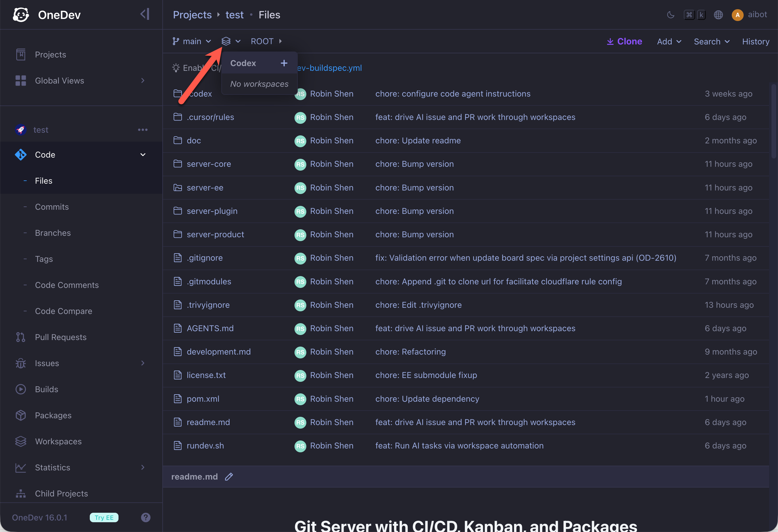
Task: Open commit 'chore: Update dependency'
Action: [x=427, y=399]
